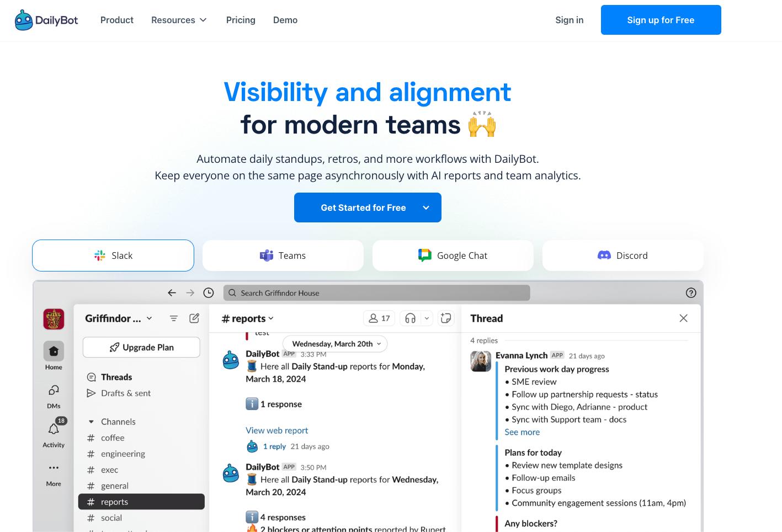The height and width of the screenshot is (532, 782).
Task: Open the history clock icon
Action: coord(209,293)
